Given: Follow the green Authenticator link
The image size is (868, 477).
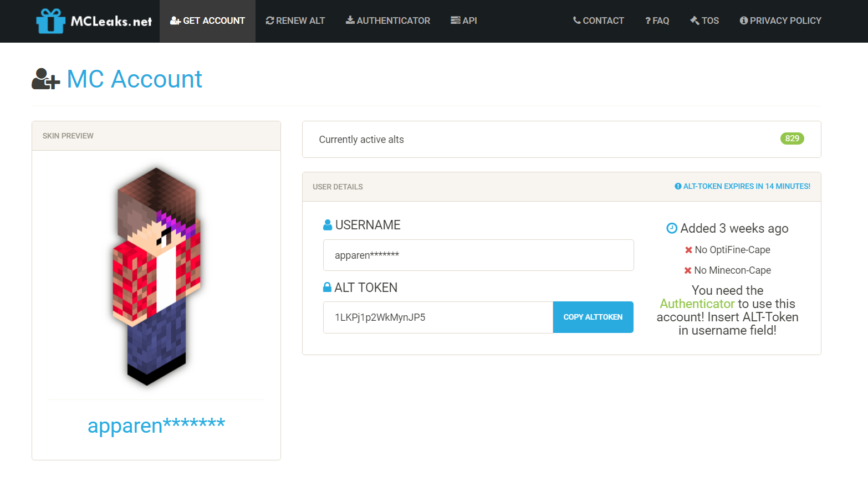Looking at the screenshot, I should (x=697, y=304).
